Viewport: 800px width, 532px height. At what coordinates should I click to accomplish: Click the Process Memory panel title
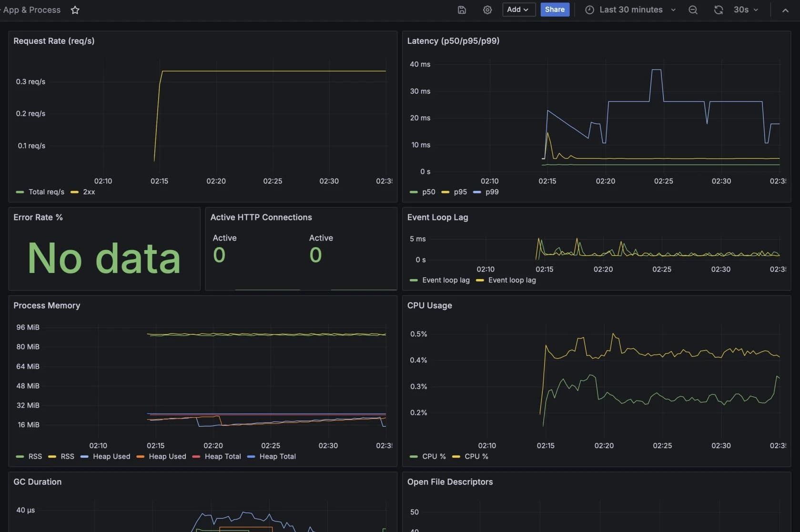[x=47, y=305]
